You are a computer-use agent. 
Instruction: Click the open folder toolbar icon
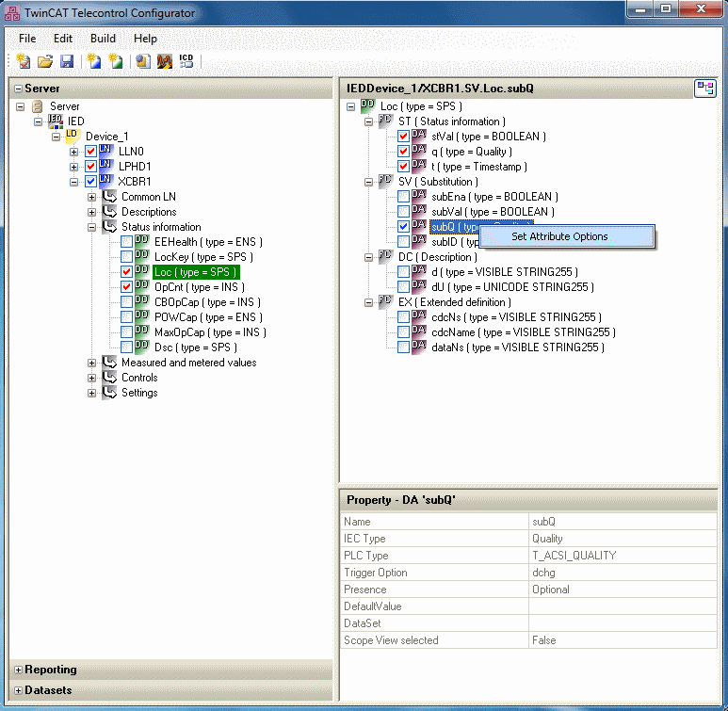[45, 61]
